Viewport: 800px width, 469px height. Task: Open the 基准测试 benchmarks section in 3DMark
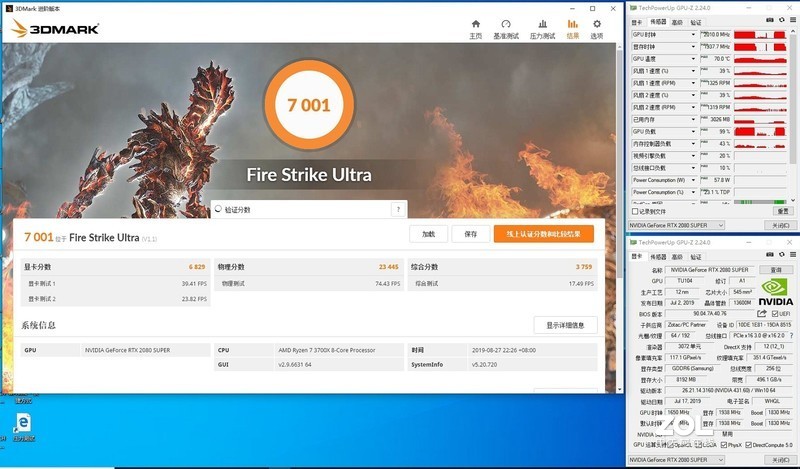506,29
